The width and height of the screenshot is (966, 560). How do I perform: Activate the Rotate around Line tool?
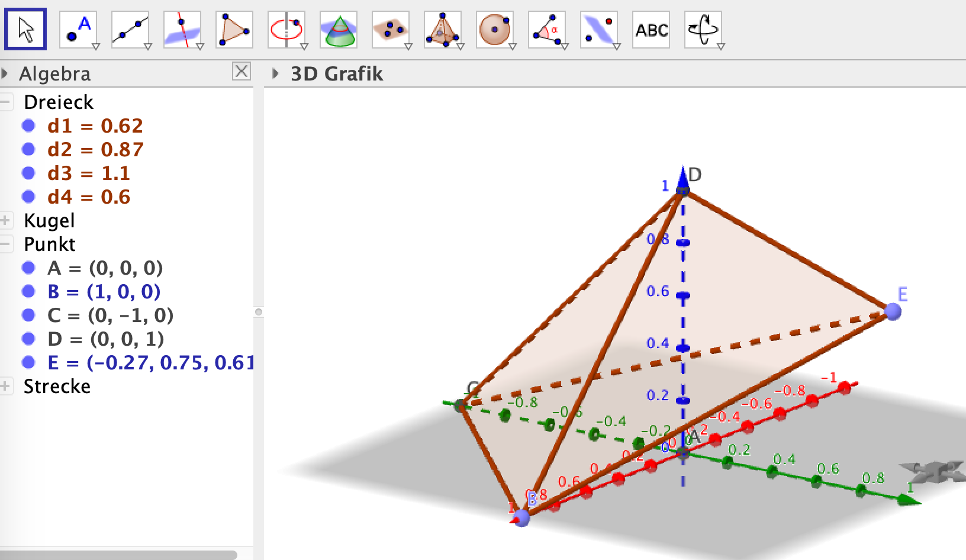pos(287,28)
